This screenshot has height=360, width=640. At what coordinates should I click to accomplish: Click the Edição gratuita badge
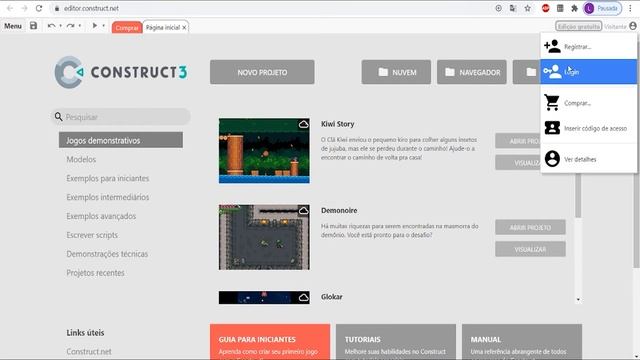tap(578, 27)
